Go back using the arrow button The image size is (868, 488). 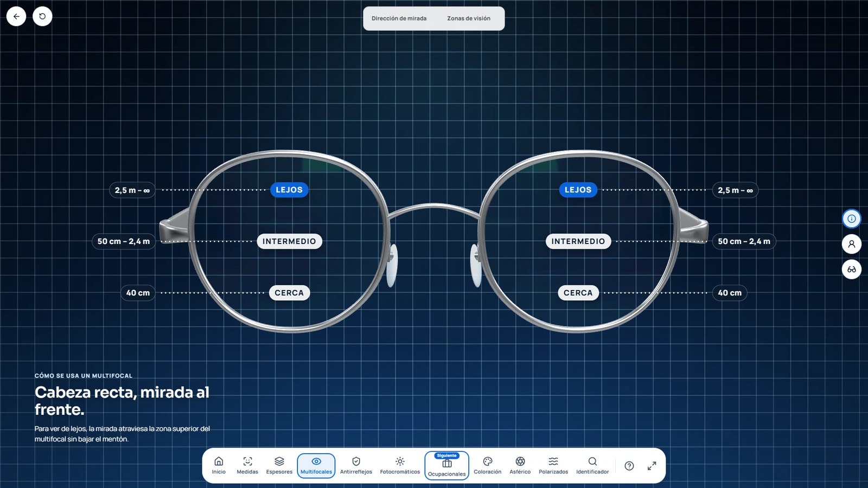point(16,16)
